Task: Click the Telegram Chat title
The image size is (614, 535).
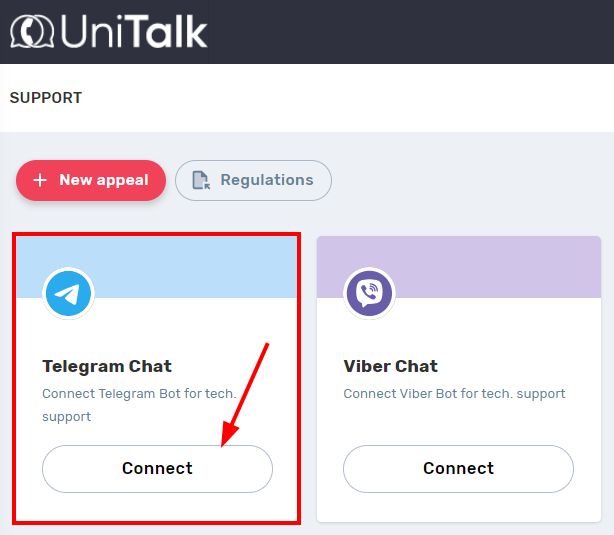Action: click(x=107, y=366)
